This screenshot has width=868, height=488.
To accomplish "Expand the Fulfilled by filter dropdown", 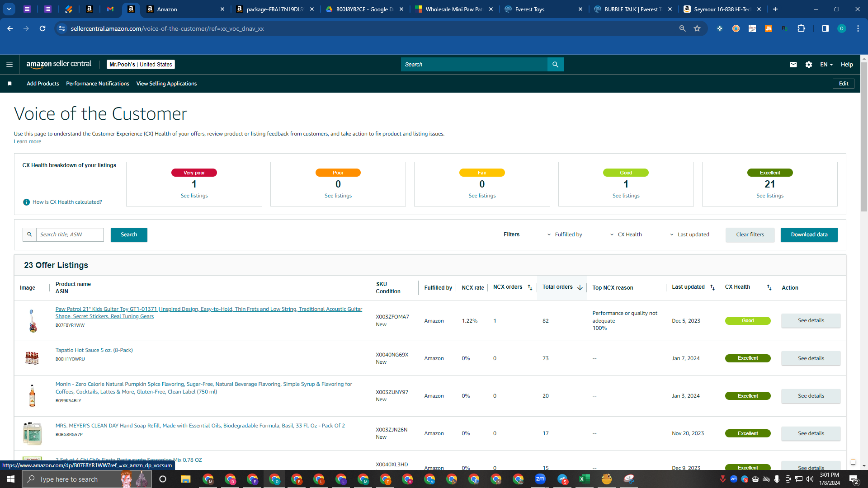I will [565, 235].
